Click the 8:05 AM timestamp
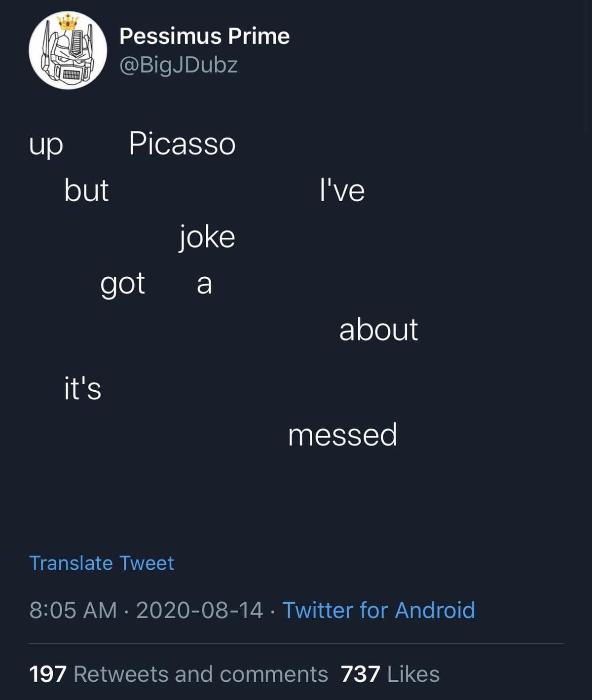This screenshot has height=700, width=592. tap(73, 610)
